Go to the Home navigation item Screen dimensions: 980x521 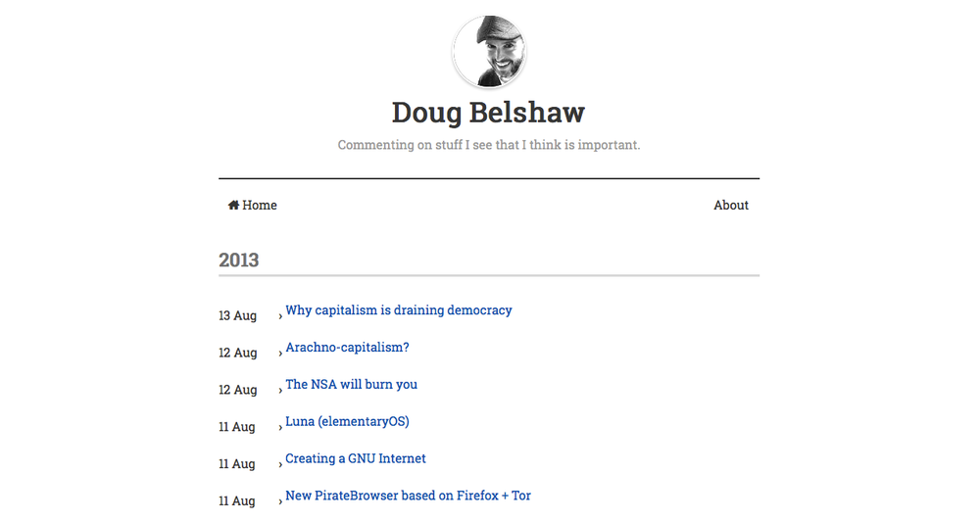259,206
